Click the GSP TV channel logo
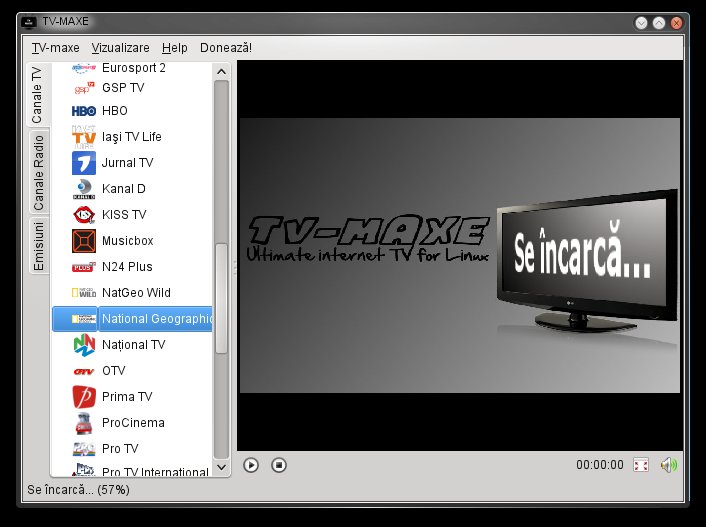 coord(84,88)
